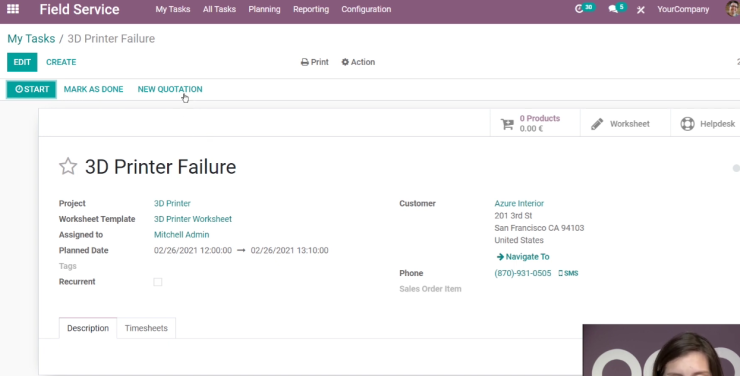This screenshot has width=740, height=376.
Task: Send SMS to customer phone
Action: click(568, 273)
